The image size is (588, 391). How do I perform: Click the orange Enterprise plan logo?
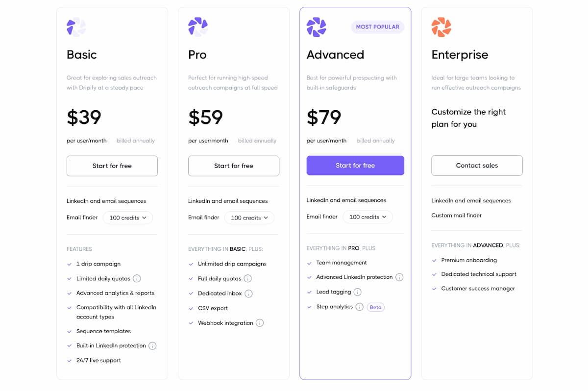(441, 27)
